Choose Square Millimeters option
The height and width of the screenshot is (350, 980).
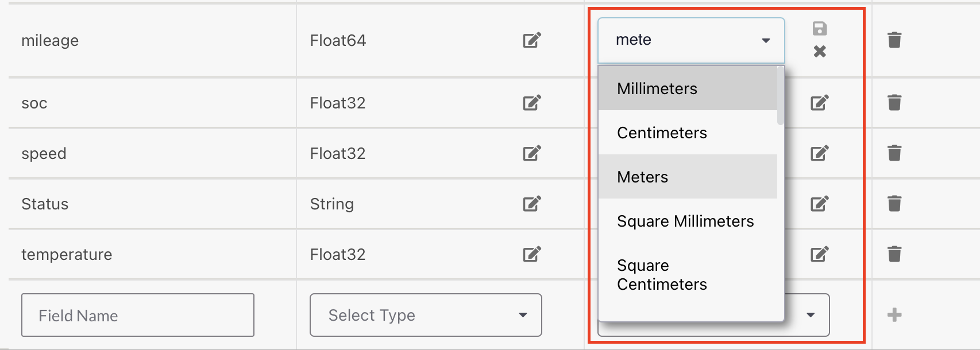[685, 221]
